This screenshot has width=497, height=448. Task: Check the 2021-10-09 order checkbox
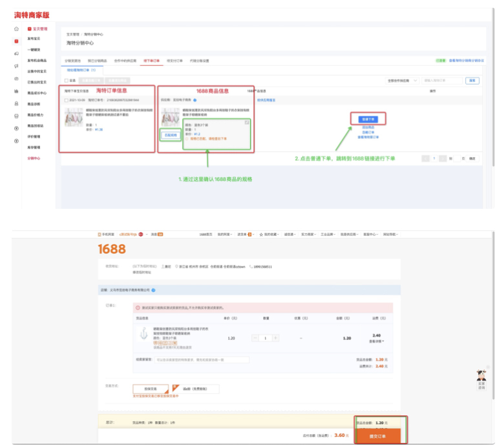[x=66, y=100]
